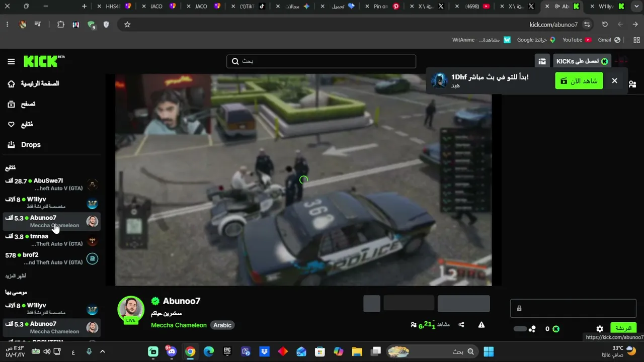
Task: Open the tab search dropdown arrow
Action: point(637,6)
